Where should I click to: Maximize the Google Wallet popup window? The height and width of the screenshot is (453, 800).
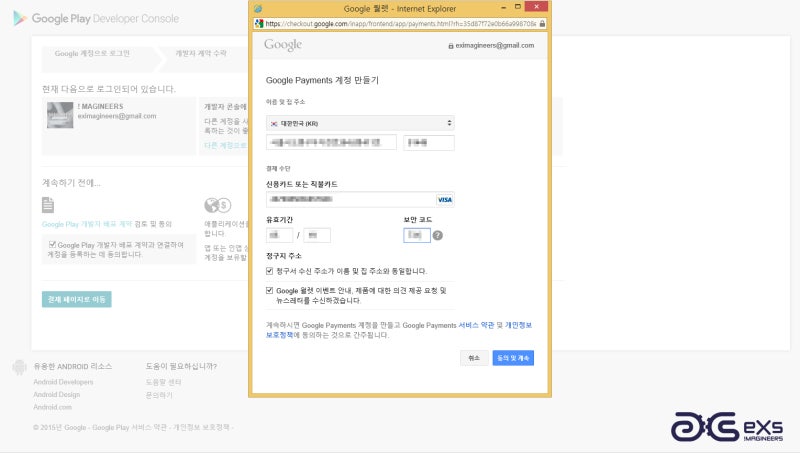tap(518, 7)
